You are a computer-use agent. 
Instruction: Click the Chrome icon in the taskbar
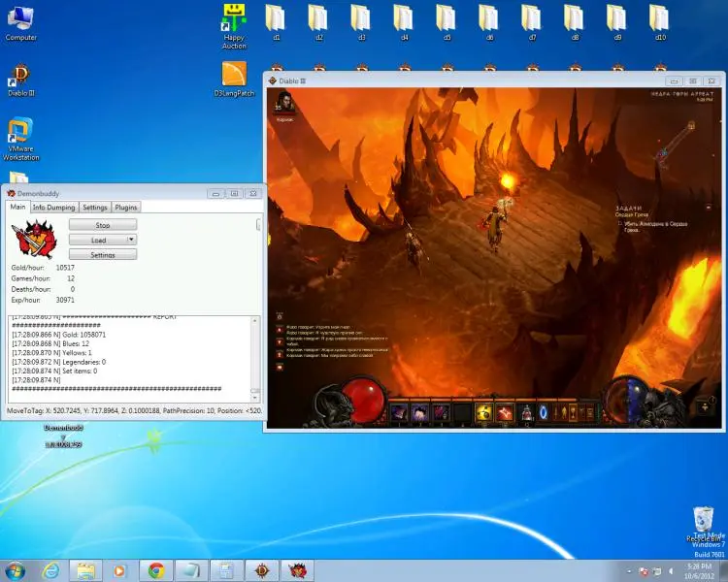tap(155, 570)
